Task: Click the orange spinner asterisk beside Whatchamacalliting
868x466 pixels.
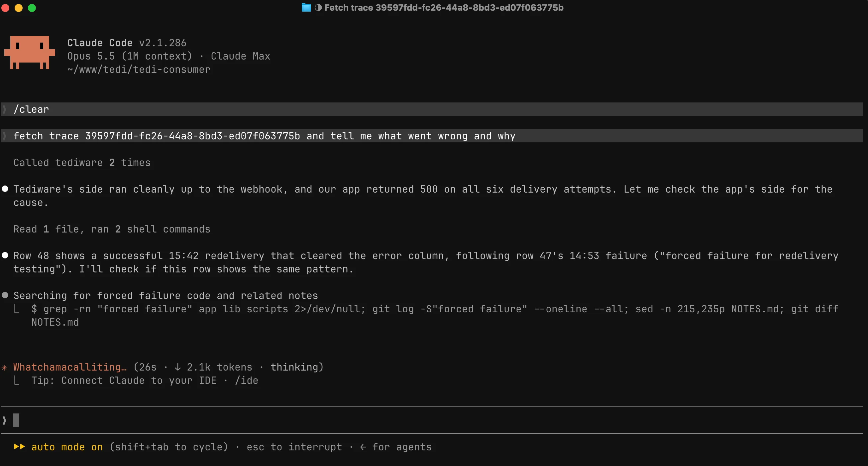Action: click(x=4, y=367)
